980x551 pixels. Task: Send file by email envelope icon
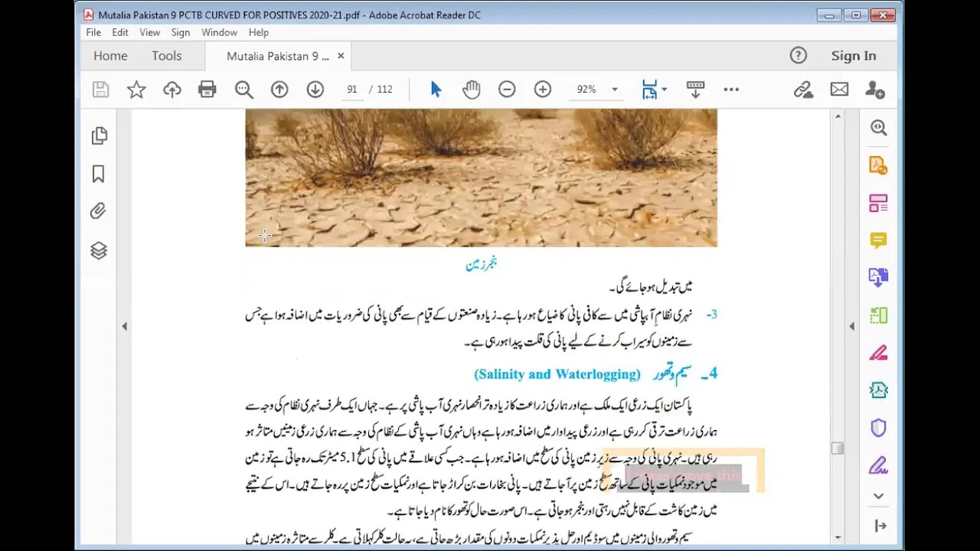pyautogui.click(x=839, y=90)
